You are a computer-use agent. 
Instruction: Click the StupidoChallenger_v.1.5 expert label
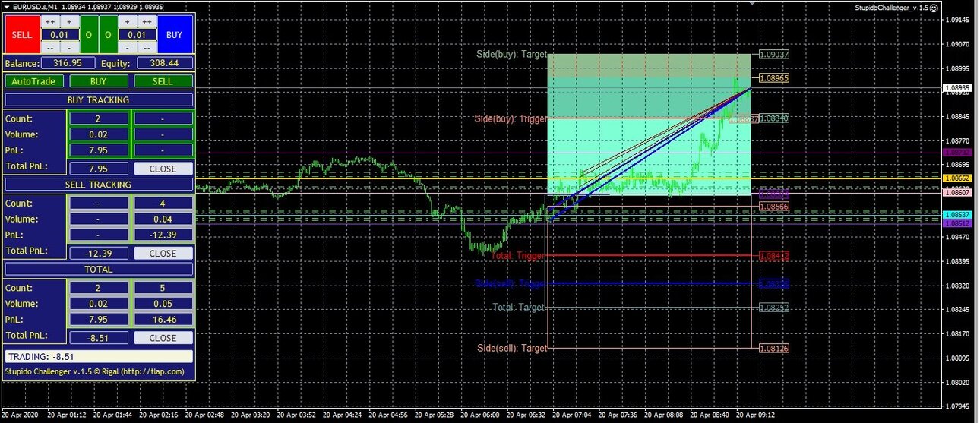coord(891,7)
